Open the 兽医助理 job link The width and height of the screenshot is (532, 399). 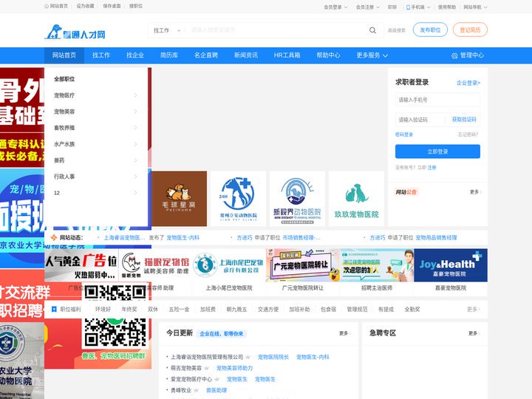[216, 390]
